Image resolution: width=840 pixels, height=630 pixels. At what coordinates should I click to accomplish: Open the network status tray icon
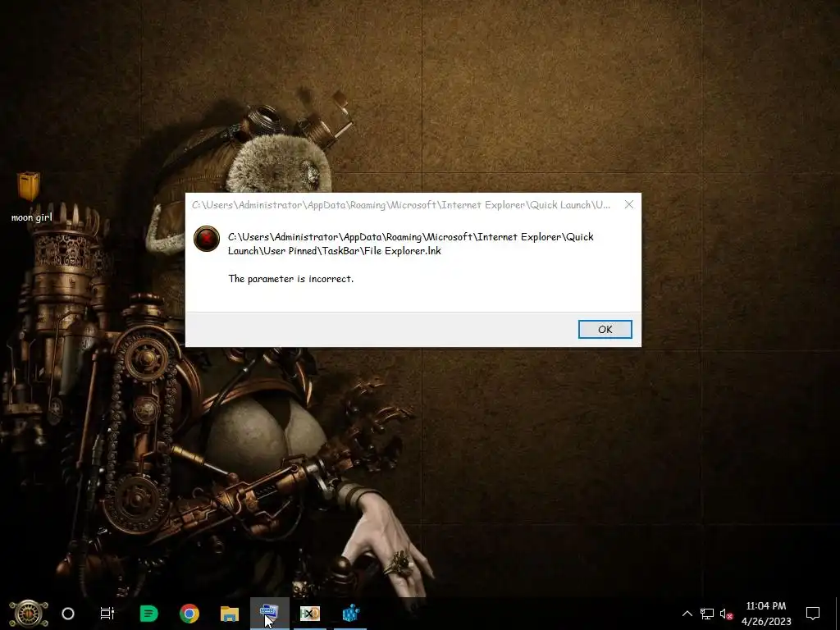pyautogui.click(x=707, y=614)
